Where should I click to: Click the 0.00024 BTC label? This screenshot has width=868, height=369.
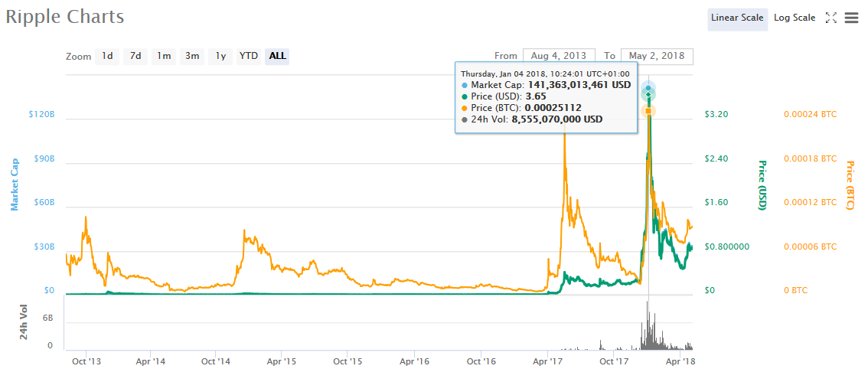click(811, 114)
